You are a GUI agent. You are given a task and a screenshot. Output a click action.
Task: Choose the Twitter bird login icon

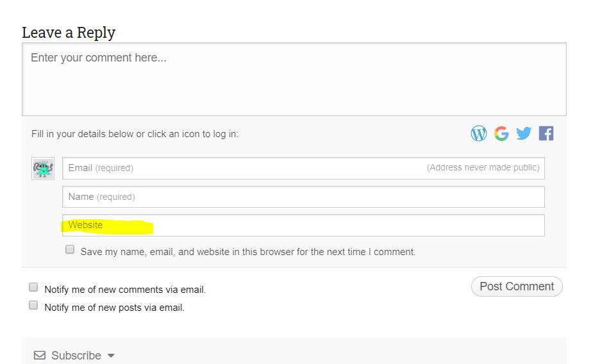coord(524,133)
